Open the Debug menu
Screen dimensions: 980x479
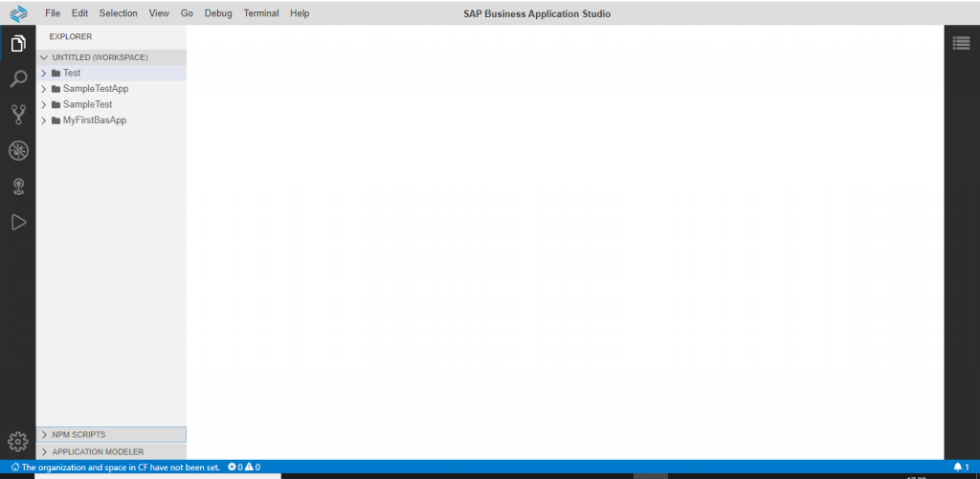[218, 13]
